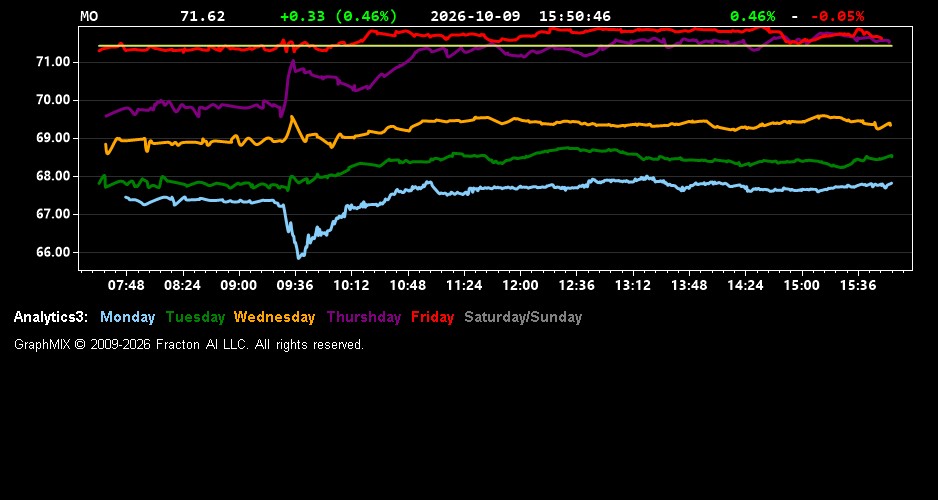Click the 08:24 time axis label
The height and width of the screenshot is (500, 938).
click(182, 285)
